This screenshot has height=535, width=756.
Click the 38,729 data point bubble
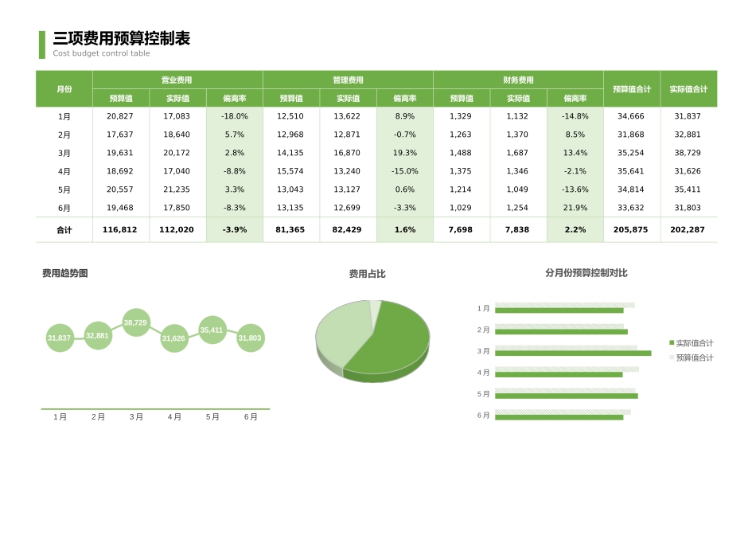(x=134, y=323)
